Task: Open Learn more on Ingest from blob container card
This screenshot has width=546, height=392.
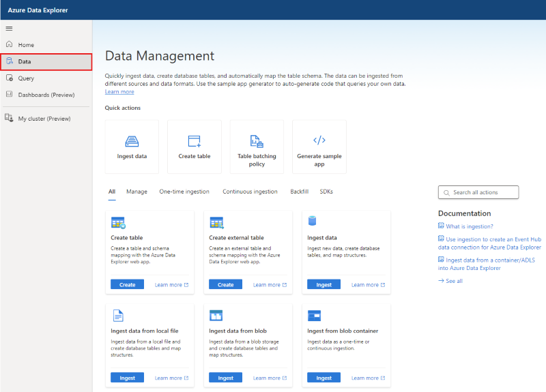Action: tap(368, 378)
